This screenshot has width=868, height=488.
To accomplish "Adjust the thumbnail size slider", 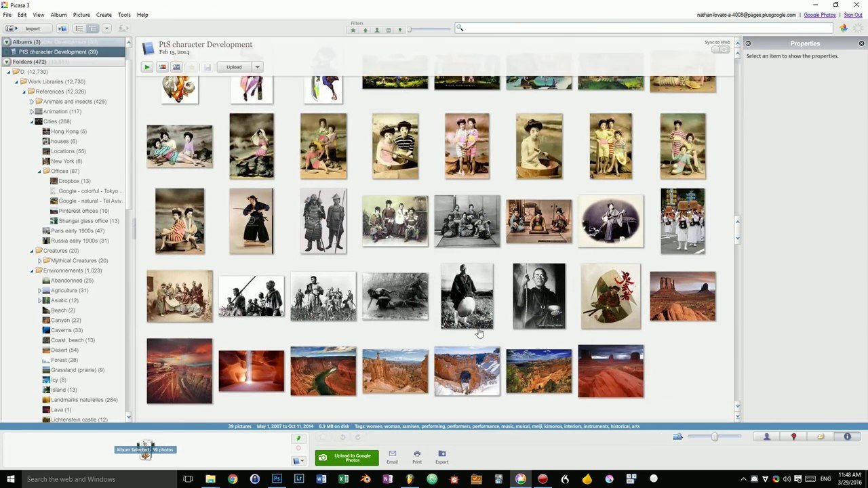I will (714, 437).
